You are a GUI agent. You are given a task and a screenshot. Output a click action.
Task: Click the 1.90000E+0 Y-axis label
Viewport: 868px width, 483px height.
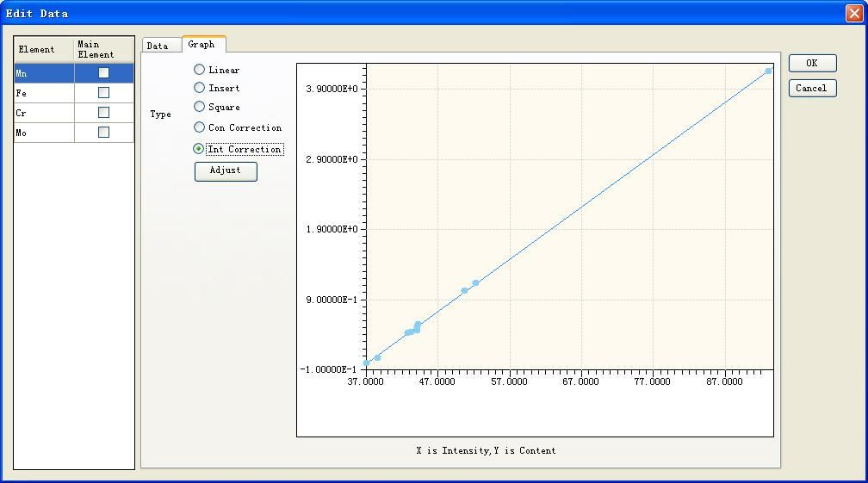332,230
